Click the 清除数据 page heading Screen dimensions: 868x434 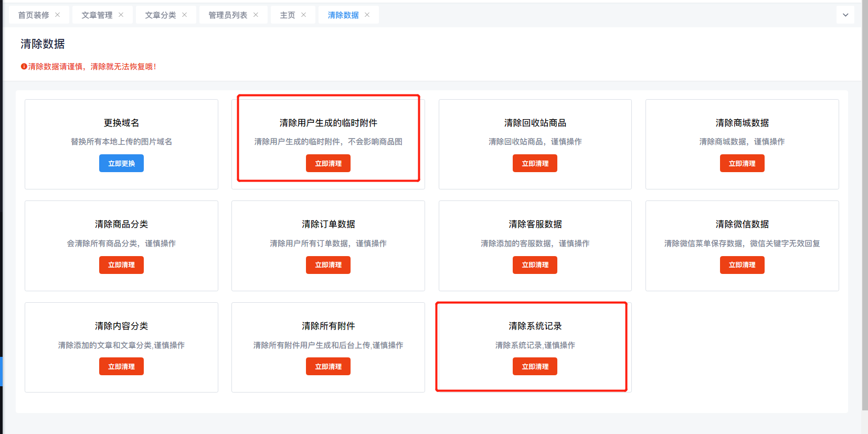[x=43, y=44]
